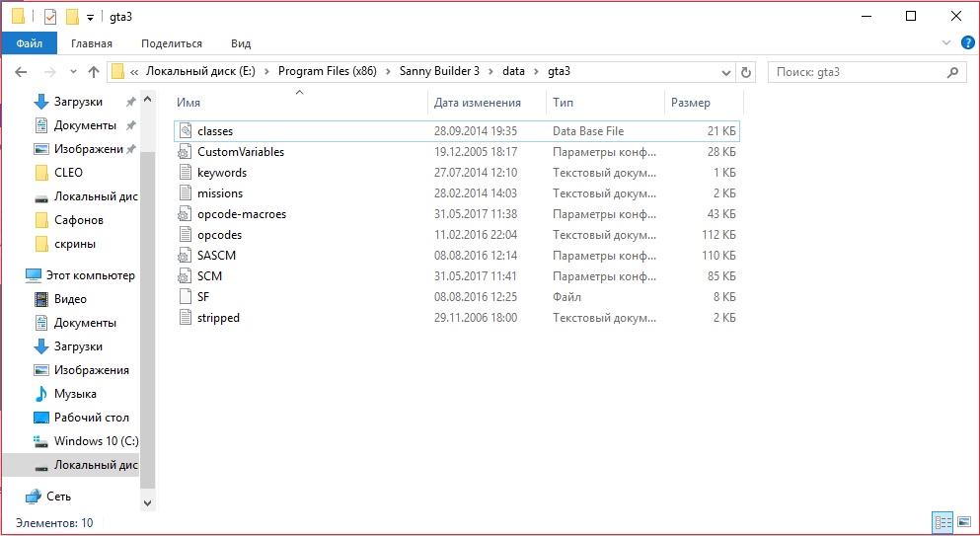Viewport: 980px width, 536px height.
Task: Select the CustomVariables file name
Action: (x=241, y=151)
